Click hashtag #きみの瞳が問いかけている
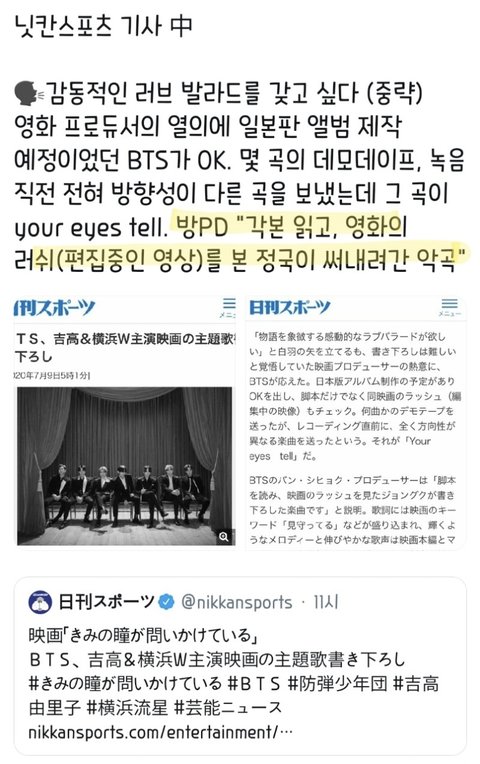 (125, 683)
